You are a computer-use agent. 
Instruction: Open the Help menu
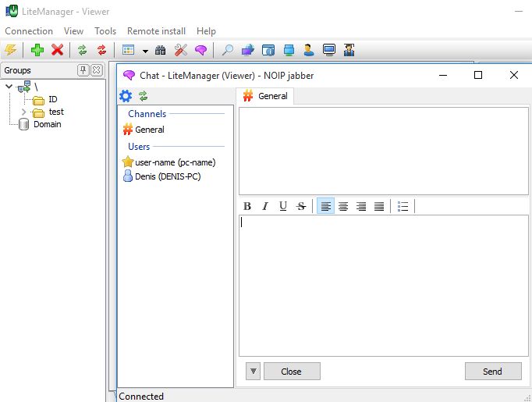coord(206,31)
